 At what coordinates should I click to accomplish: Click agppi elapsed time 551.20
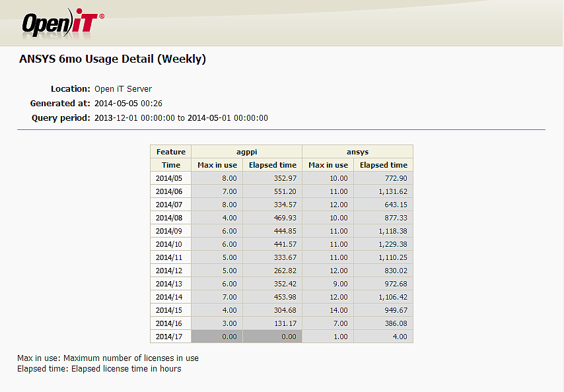273,191
